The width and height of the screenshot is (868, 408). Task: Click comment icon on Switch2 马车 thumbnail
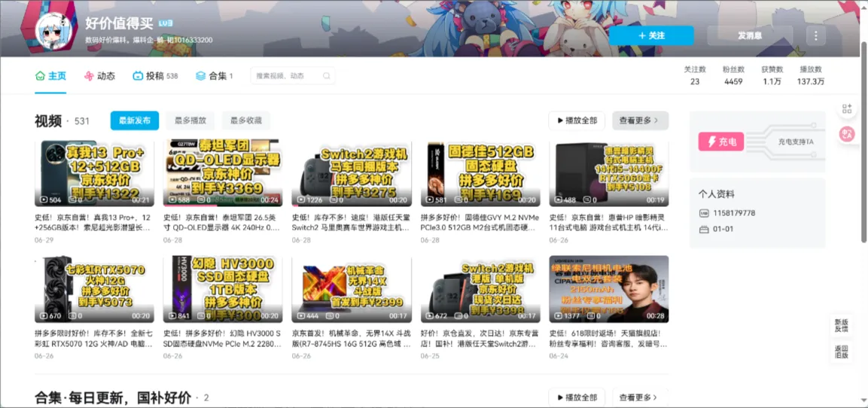pos(329,199)
